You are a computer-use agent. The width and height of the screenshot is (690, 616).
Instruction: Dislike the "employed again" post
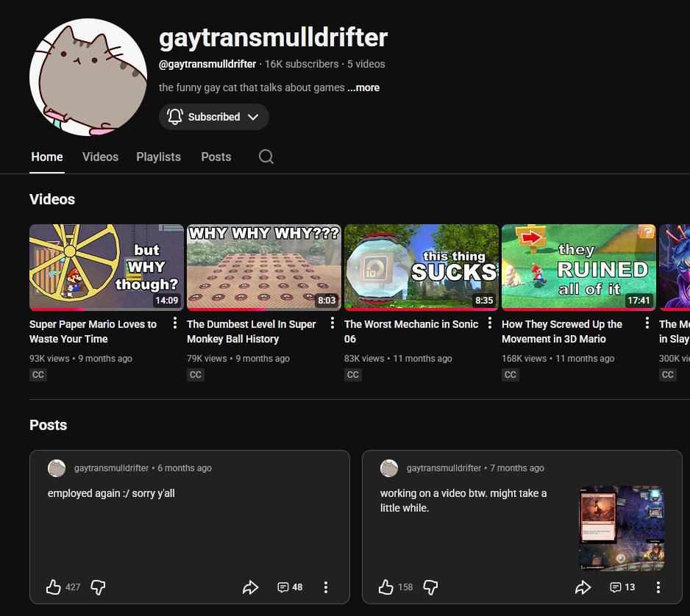pyautogui.click(x=98, y=587)
